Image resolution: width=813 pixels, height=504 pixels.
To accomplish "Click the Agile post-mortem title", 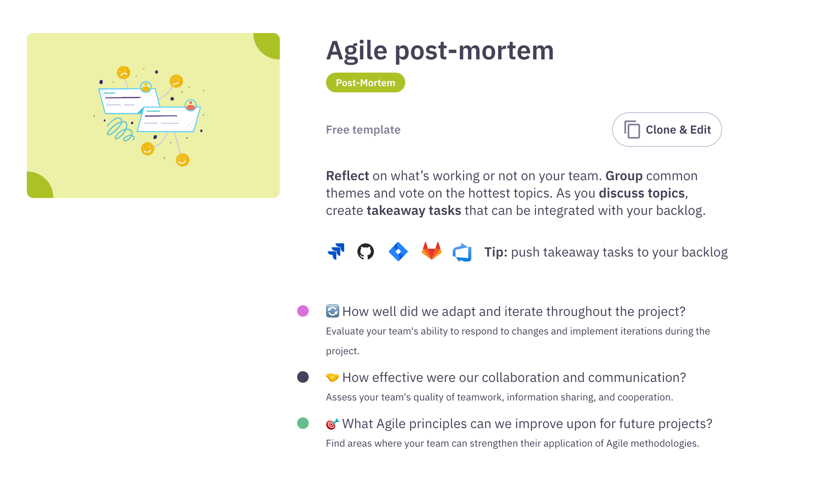I will (x=440, y=50).
